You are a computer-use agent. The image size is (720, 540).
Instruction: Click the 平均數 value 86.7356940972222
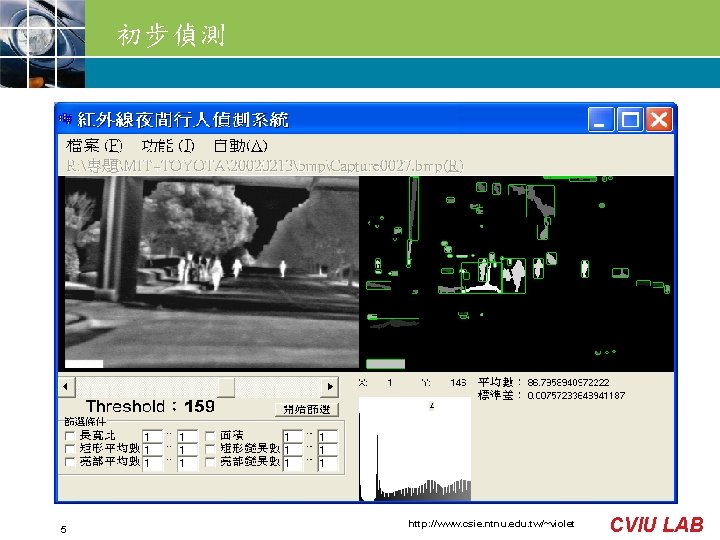tap(568, 382)
